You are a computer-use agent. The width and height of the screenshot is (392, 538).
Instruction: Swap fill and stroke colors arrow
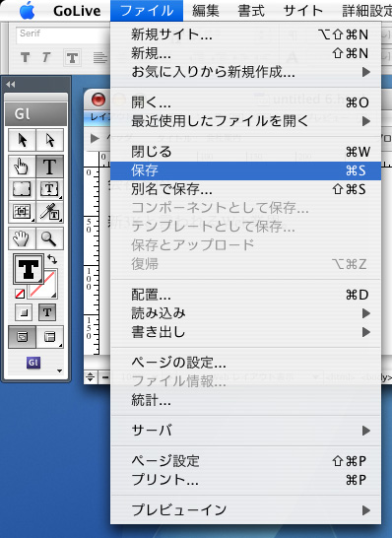tap(52, 259)
